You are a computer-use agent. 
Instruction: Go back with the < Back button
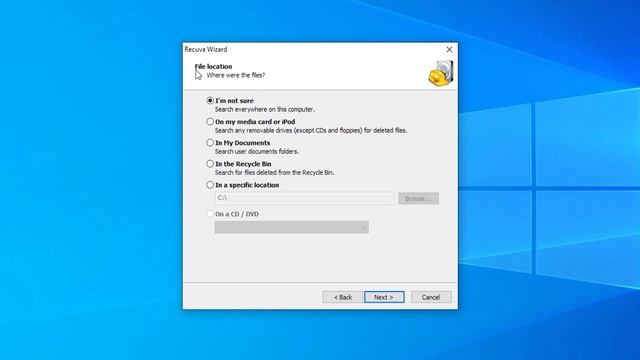coord(342,297)
